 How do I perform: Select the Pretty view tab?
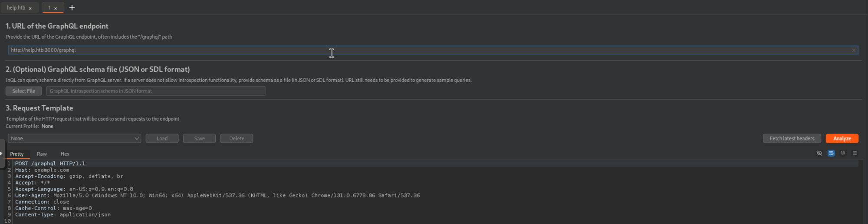coord(17,154)
